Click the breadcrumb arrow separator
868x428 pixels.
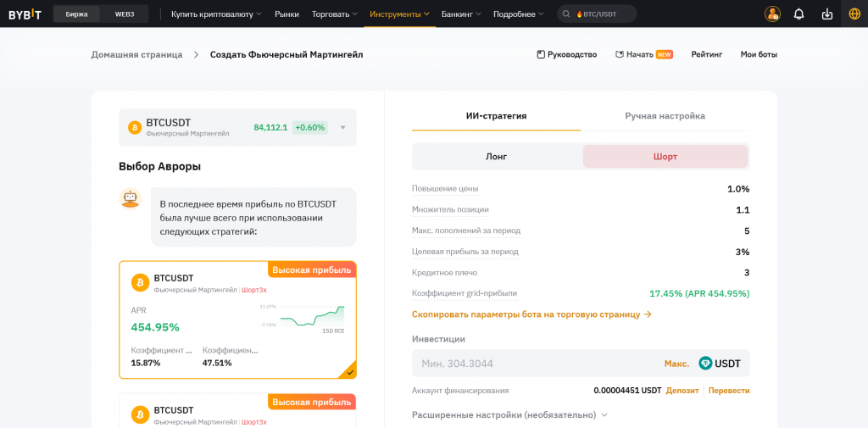tap(196, 54)
